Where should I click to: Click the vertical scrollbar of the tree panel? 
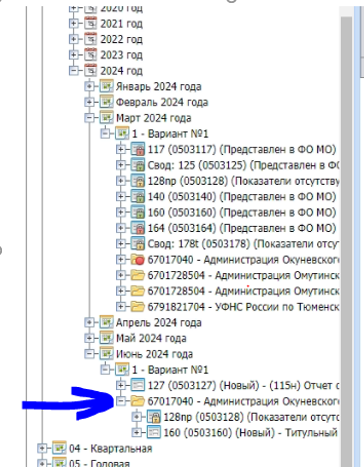click(346, 233)
